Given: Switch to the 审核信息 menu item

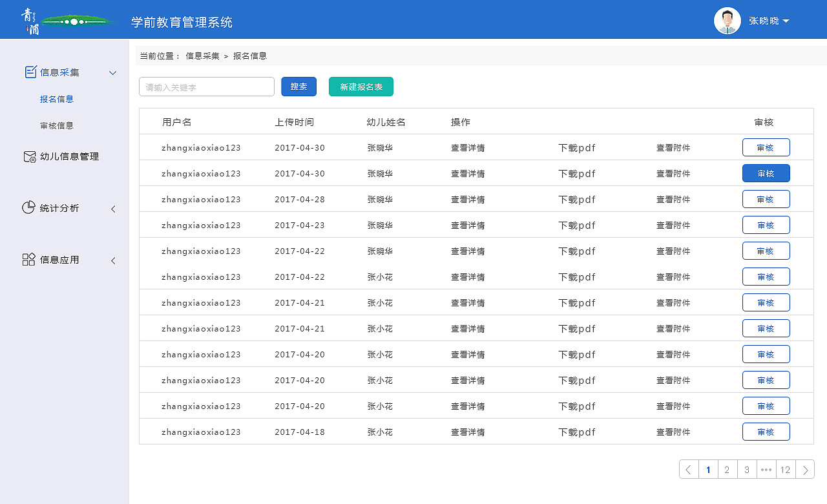Looking at the screenshot, I should (58, 125).
